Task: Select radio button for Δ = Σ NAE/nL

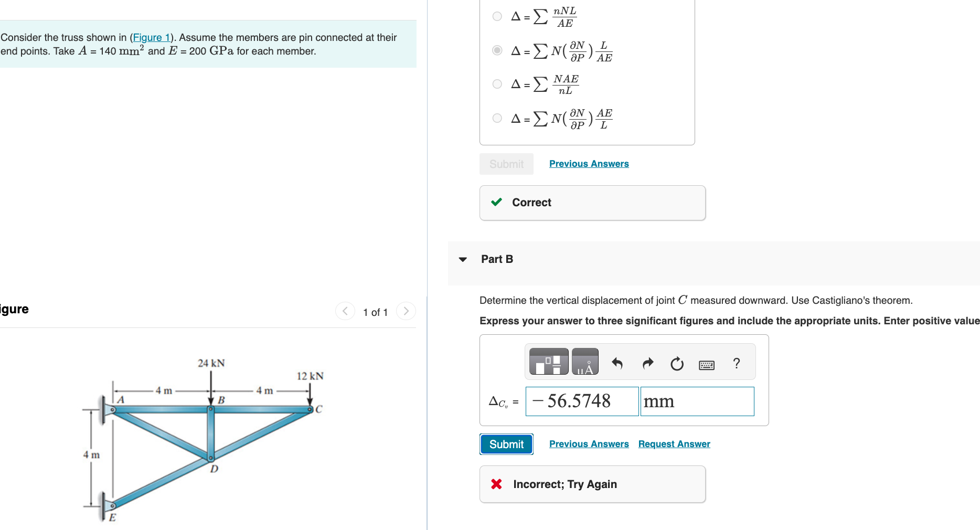Action: [x=496, y=83]
